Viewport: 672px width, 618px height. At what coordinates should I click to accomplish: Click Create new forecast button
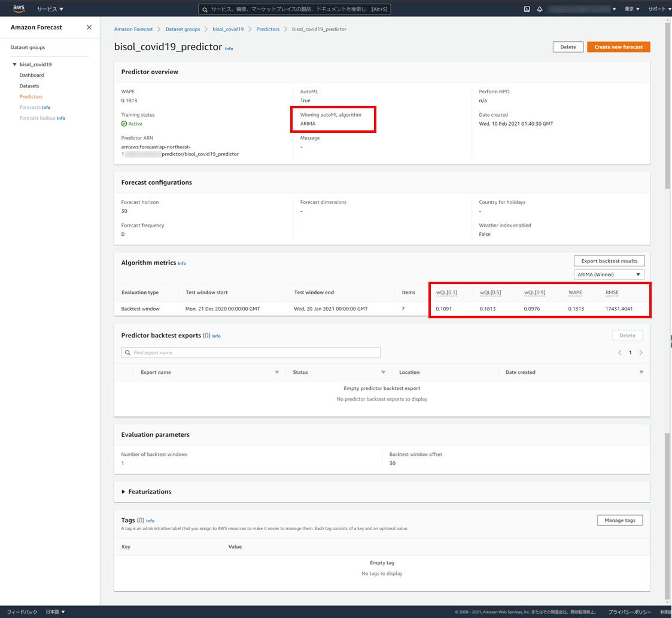[618, 47]
